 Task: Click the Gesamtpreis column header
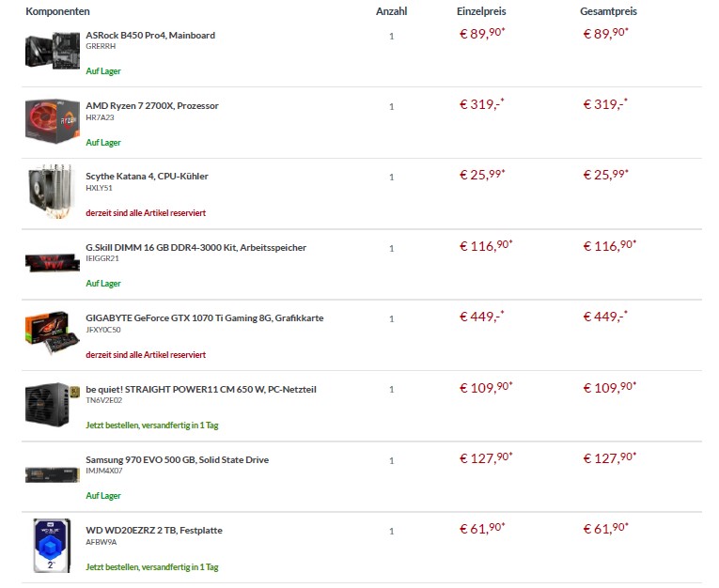click(608, 11)
